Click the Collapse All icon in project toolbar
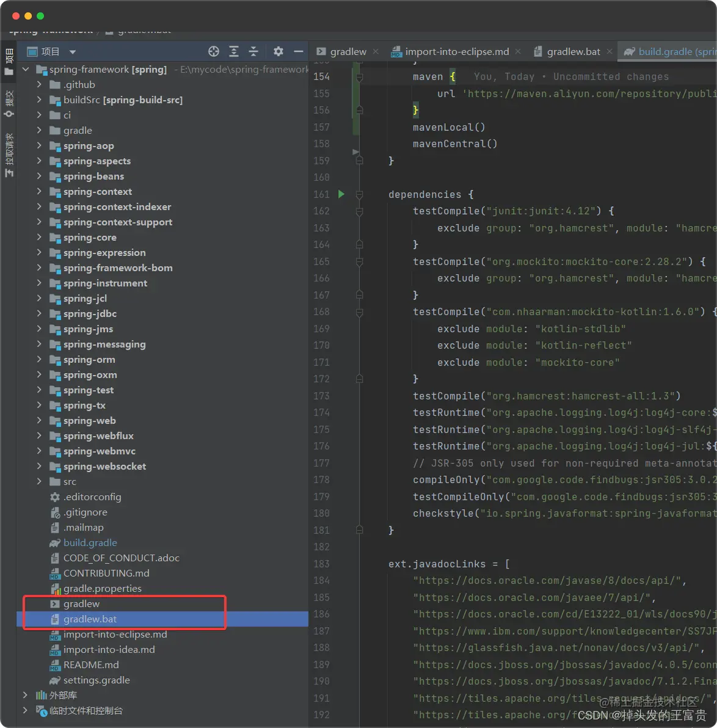The height and width of the screenshot is (728, 717). point(253,51)
